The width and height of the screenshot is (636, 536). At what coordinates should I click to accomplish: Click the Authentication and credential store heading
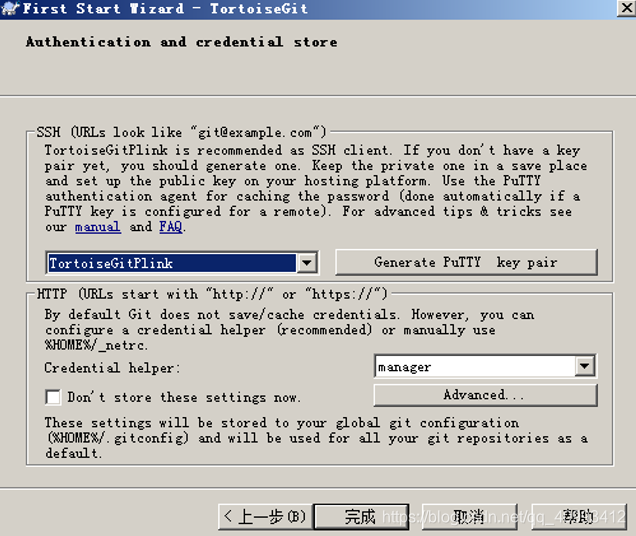coord(181,42)
